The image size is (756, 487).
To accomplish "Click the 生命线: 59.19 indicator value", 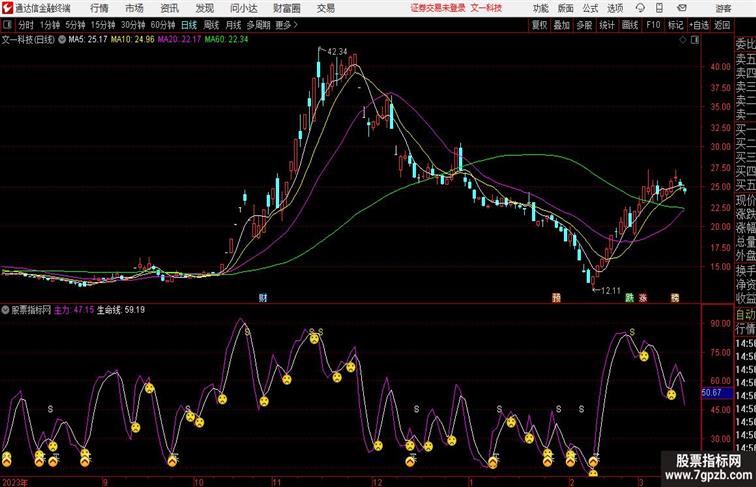I will click(x=121, y=310).
